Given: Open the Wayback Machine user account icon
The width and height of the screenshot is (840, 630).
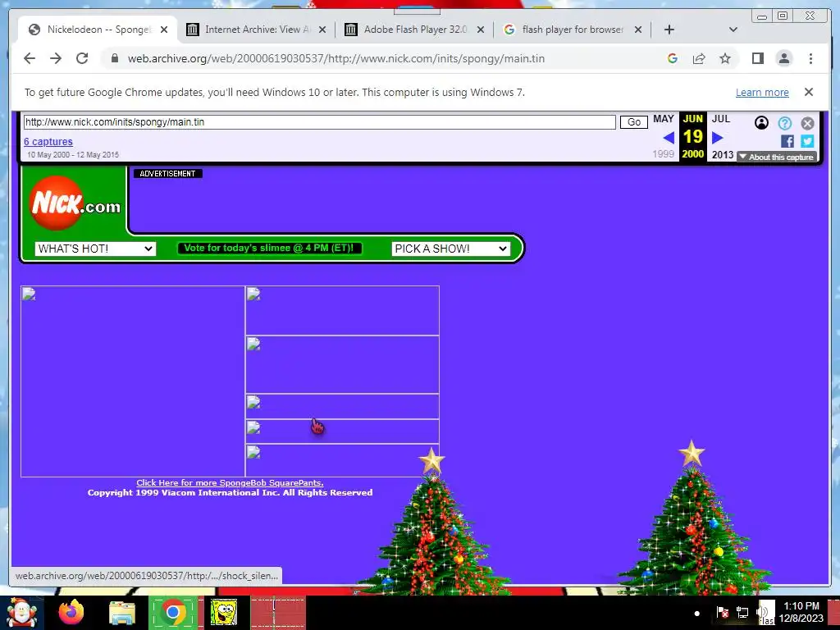Looking at the screenshot, I should 761,123.
